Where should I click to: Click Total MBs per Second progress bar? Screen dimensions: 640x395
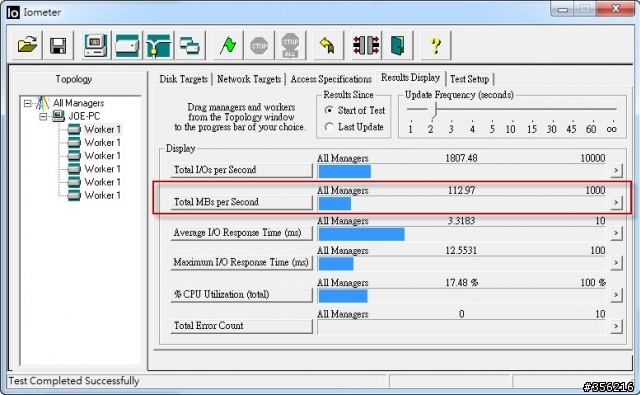click(462, 204)
